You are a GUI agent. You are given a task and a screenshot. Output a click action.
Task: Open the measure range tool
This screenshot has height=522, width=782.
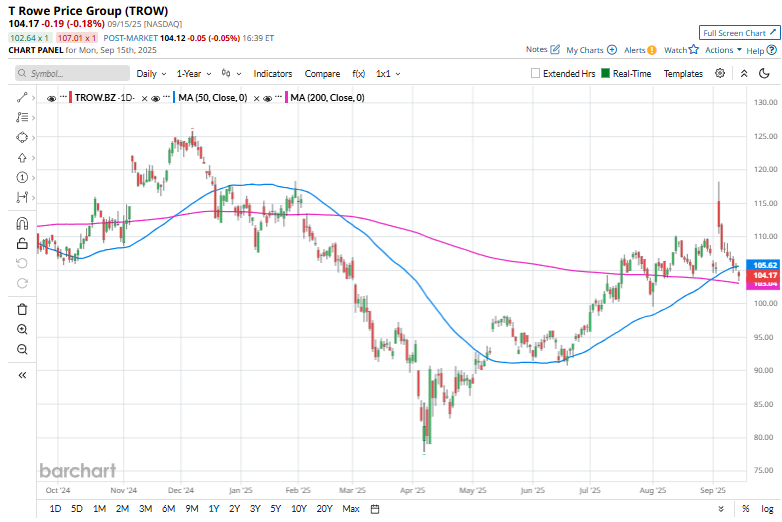(x=22, y=197)
